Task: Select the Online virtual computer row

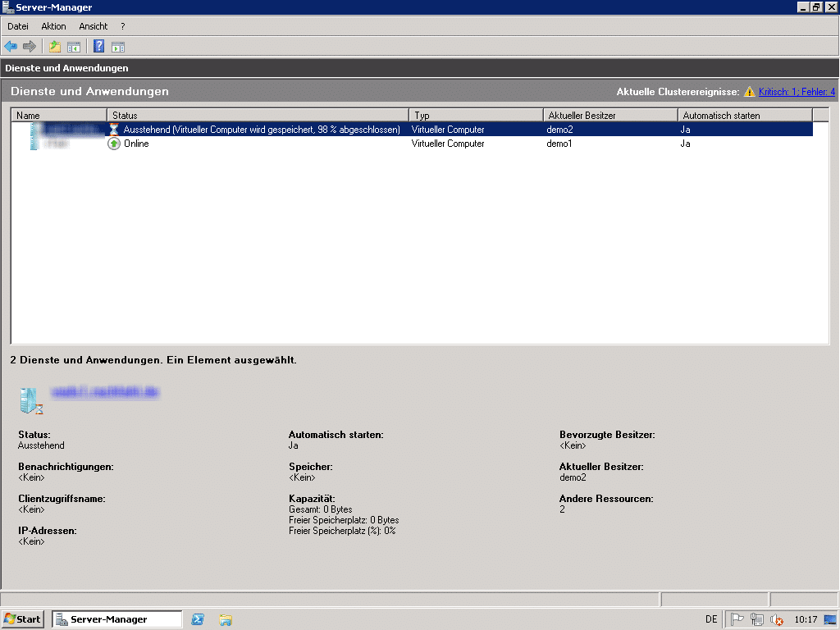Action: 246,144
